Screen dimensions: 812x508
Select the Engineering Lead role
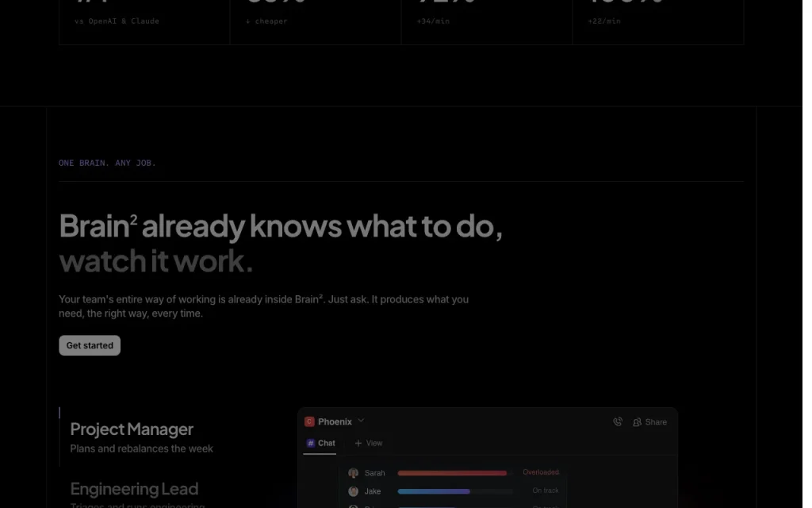(x=134, y=489)
